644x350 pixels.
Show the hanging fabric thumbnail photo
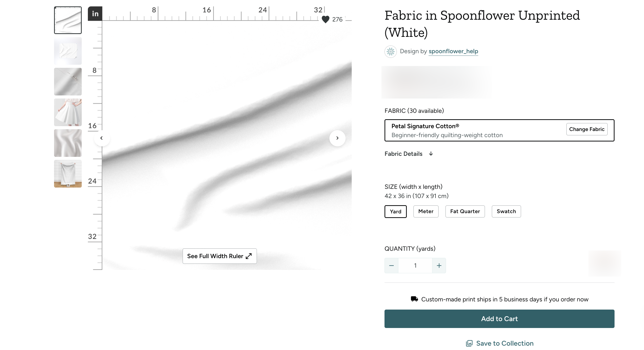[68, 174]
